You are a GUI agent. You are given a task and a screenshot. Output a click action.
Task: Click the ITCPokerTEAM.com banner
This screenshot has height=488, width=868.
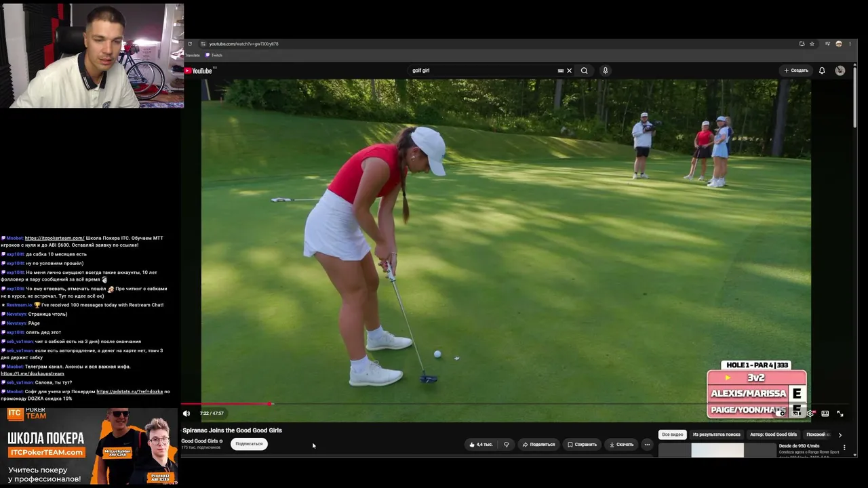(46, 452)
